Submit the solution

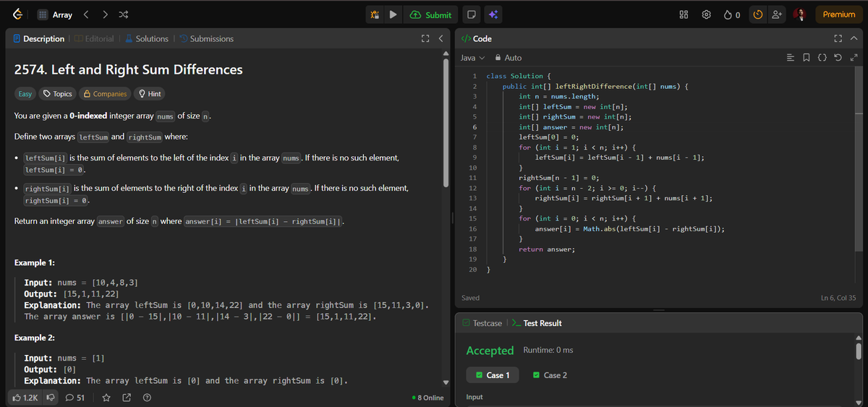pos(431,14)
